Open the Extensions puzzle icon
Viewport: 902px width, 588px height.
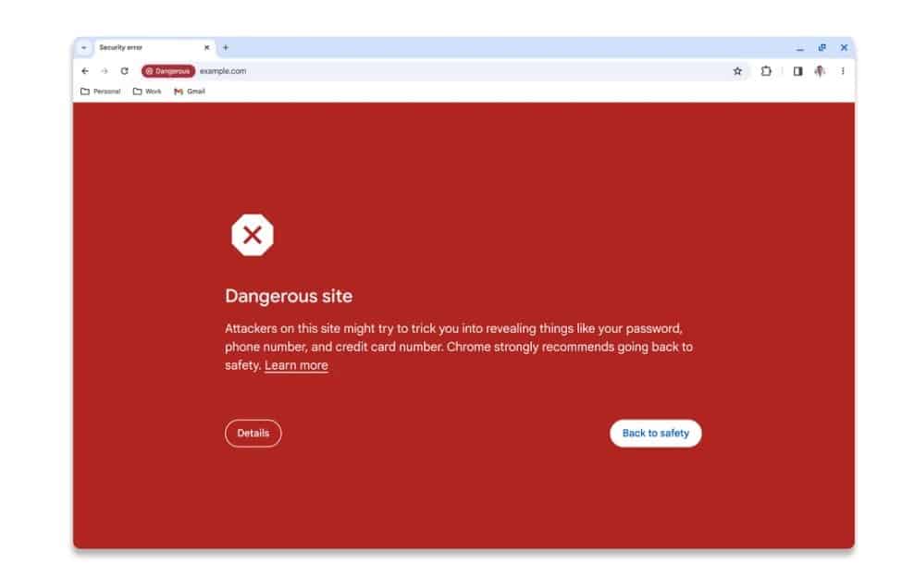tap(766, 71)
